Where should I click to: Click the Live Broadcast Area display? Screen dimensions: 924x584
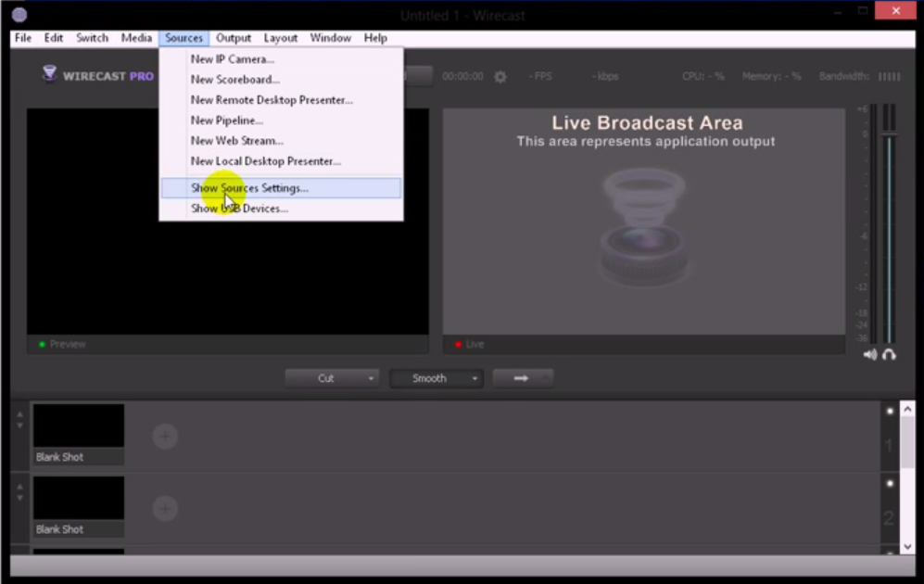pos(644,222)
